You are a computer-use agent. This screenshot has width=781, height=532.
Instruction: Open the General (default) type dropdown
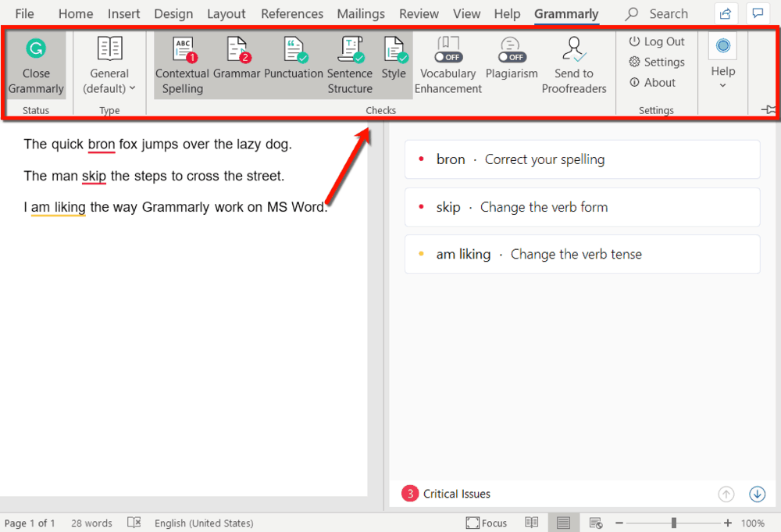click(109, 66)
